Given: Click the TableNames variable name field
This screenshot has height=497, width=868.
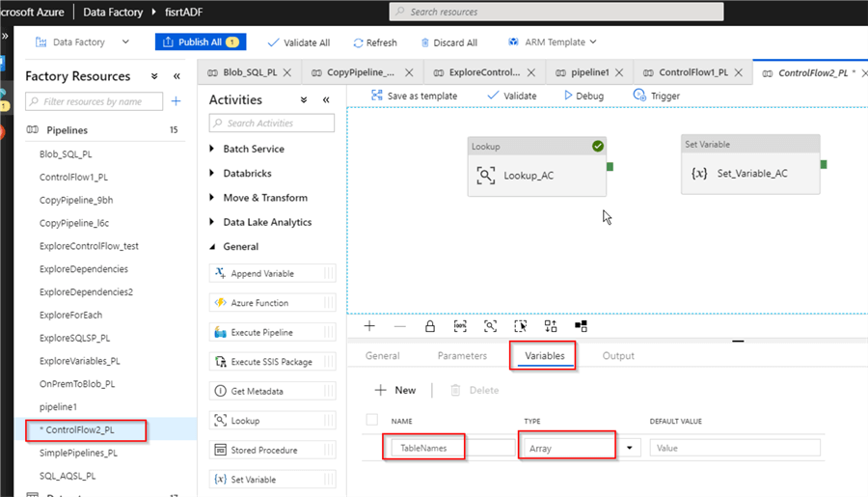Looking at the screenshot, I should coord(453,448).
